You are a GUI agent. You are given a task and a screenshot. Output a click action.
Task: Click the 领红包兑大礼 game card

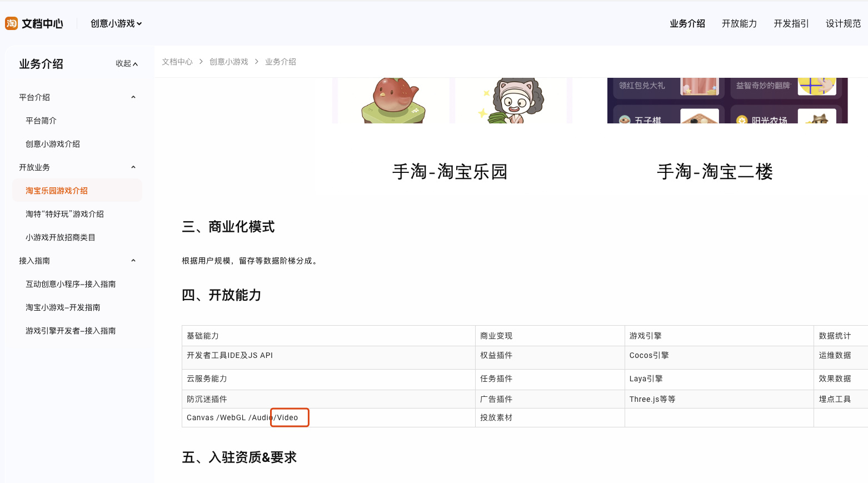click(x=669, y=87)
